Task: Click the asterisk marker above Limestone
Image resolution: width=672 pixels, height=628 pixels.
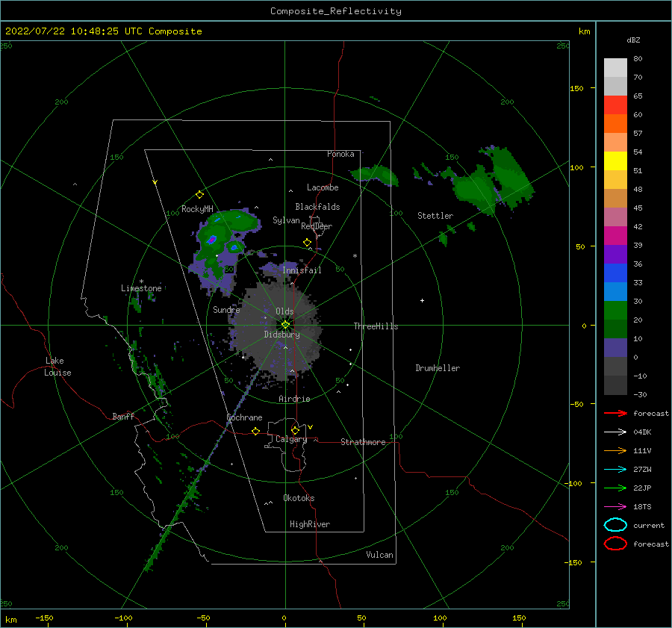Action: click(141, 282)
